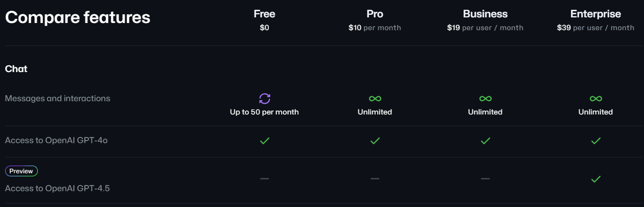Screen dimensions: 644x207
Task: Click the Chat section heading
Action: 16,68
